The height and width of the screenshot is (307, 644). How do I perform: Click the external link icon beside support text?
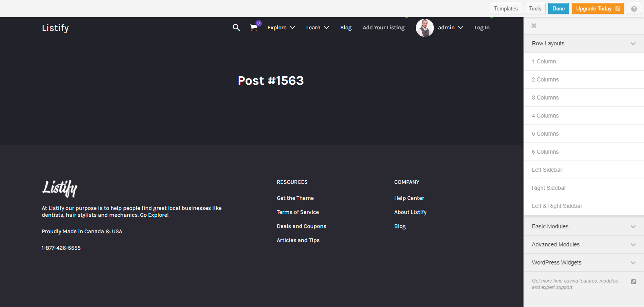633,282
